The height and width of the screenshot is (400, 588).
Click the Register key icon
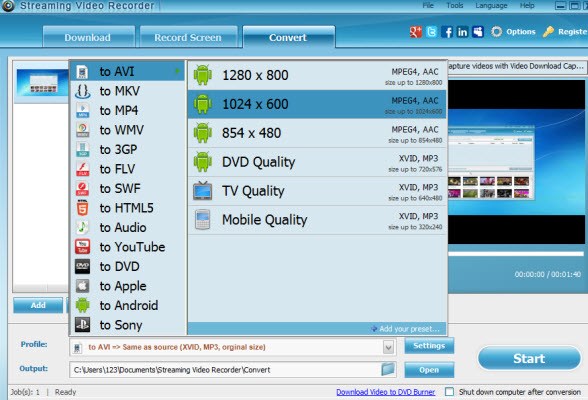[x=548, y=32]
